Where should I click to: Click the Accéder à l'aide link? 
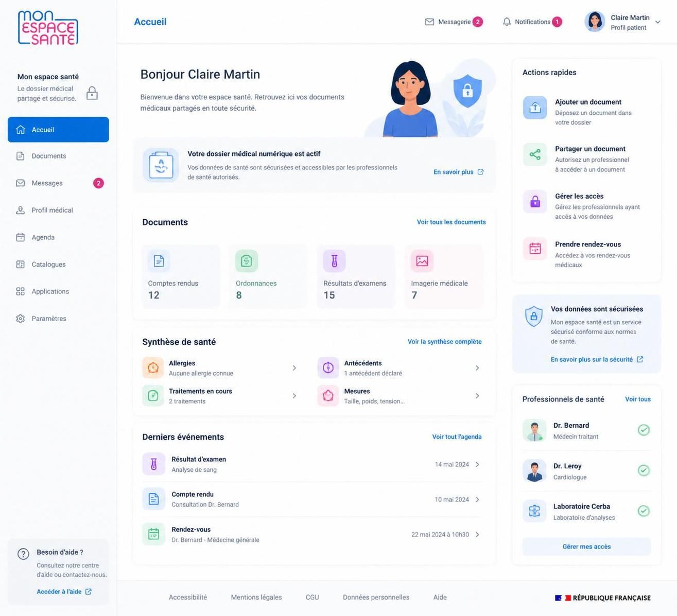(64, 592)
